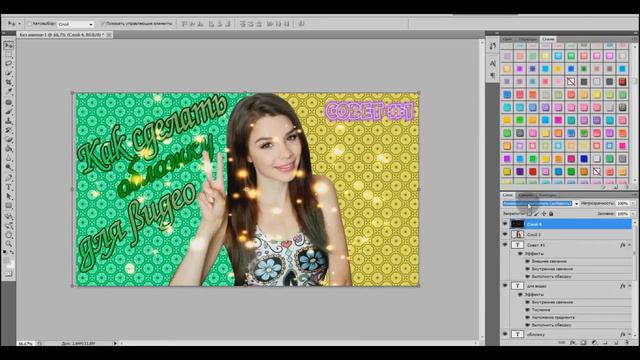Viewport: 640px width, 360px height.
Task: Click the create new layer icon
Action: pyautogui.click(x=617, y=342)
